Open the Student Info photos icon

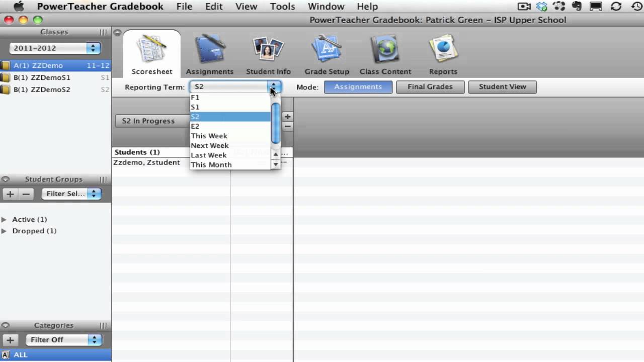point(268,49)
